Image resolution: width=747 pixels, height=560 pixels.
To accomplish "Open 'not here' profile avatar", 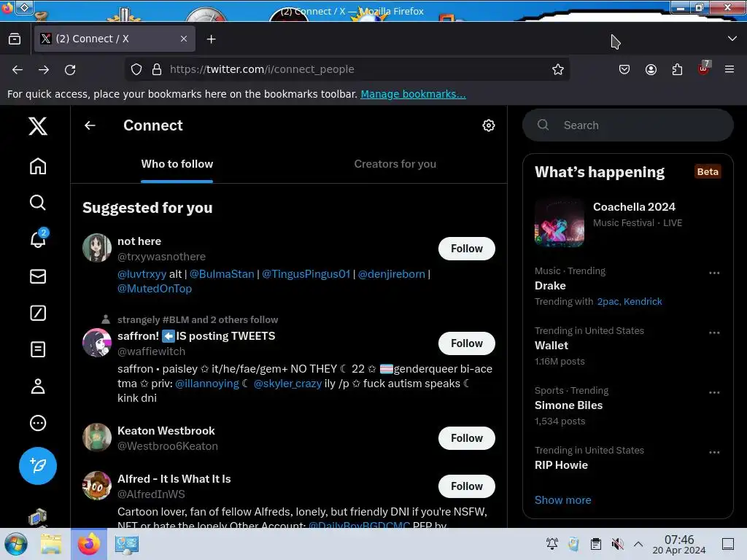I will [x=97, y=248].
